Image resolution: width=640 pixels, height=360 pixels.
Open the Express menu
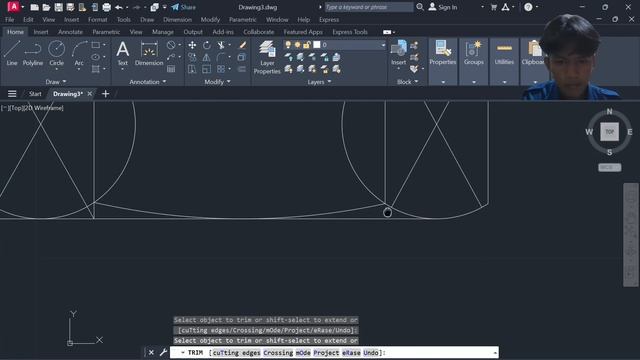[329, 19]
